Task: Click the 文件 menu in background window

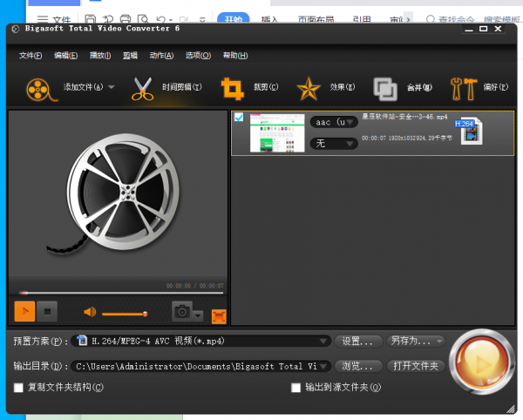Action: (62, 20)
